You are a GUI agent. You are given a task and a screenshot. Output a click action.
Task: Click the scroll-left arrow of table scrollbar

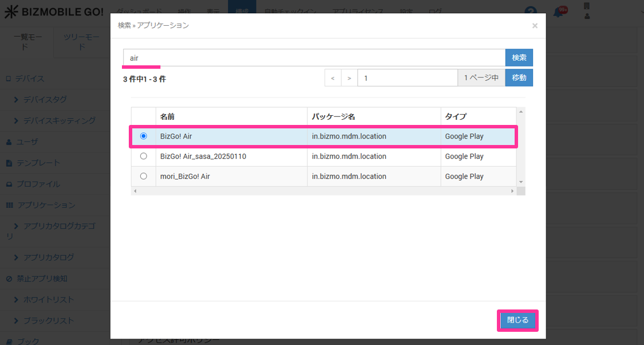pyautogui.click(x=135, y=191)
